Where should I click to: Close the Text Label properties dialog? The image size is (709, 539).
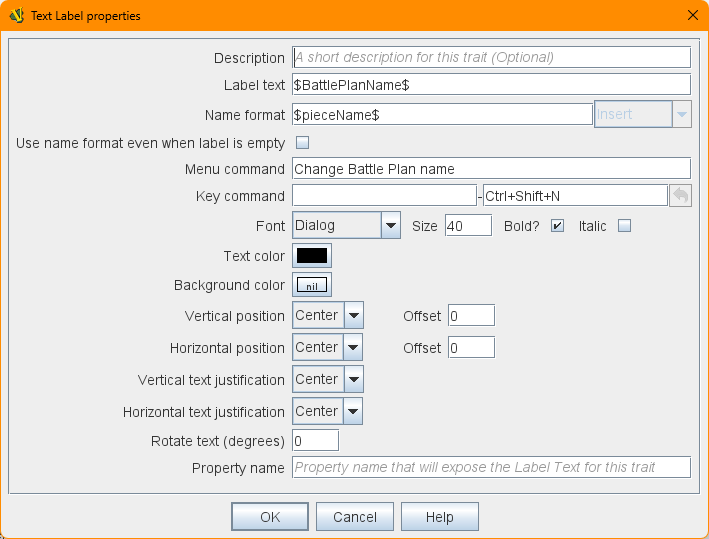point(692,15)
